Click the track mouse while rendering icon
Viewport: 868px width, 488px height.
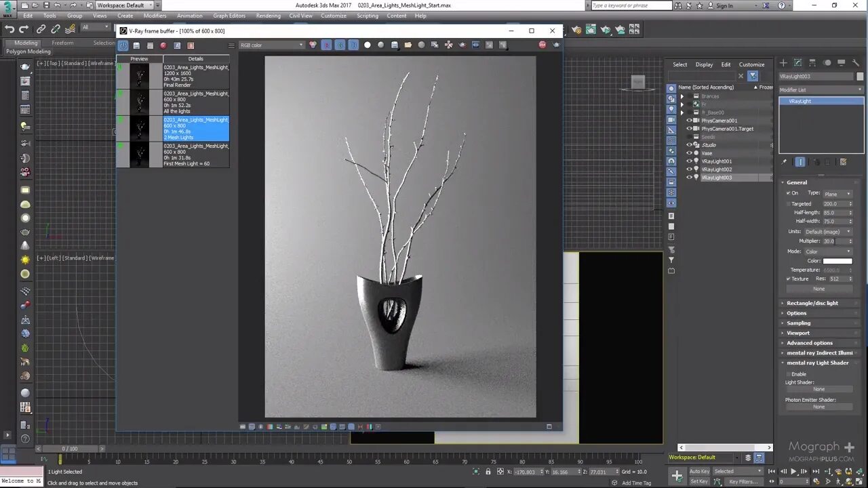(x=449, y=45)
